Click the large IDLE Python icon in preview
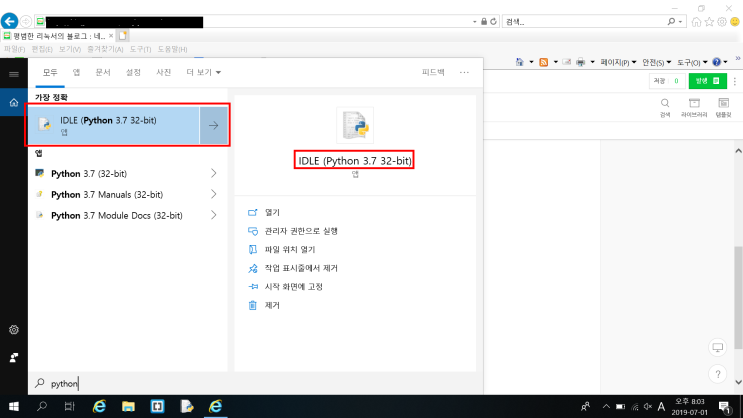The image size is (743, 418). [355, 125]
